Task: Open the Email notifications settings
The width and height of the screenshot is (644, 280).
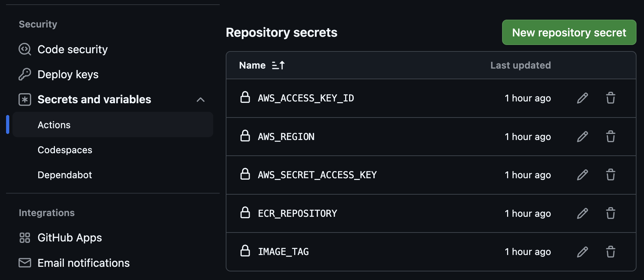Action: click(83, 263)
